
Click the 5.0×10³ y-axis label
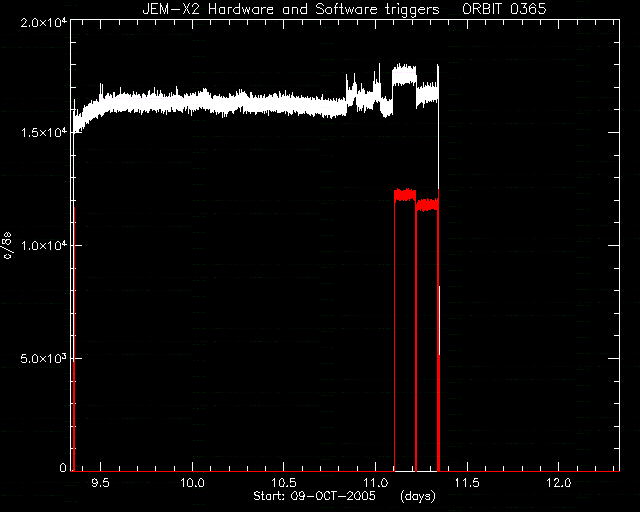(44, 358)
